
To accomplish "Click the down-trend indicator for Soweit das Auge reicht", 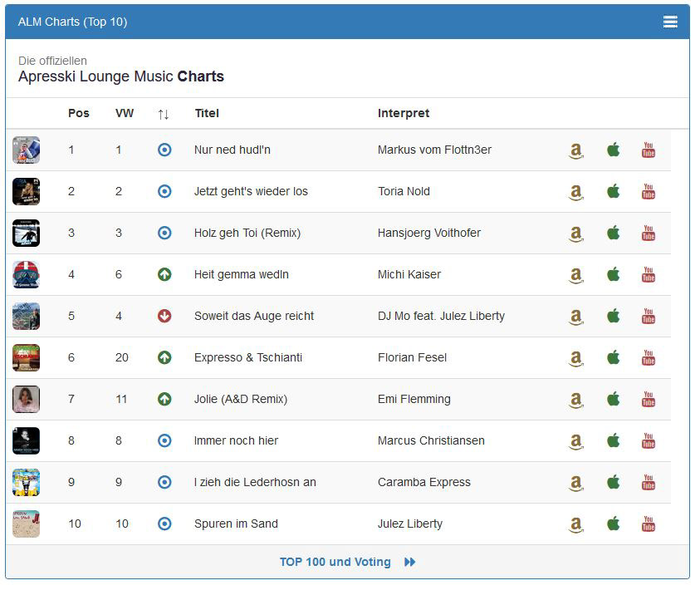I will pyautogui.click(x=164, y=316).
